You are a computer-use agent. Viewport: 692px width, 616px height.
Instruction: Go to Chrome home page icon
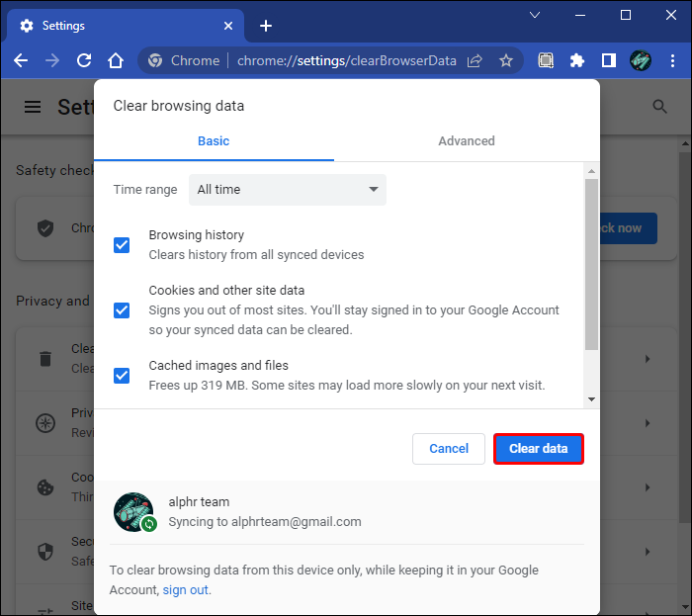pyautogui.click(x=116, y=60)
